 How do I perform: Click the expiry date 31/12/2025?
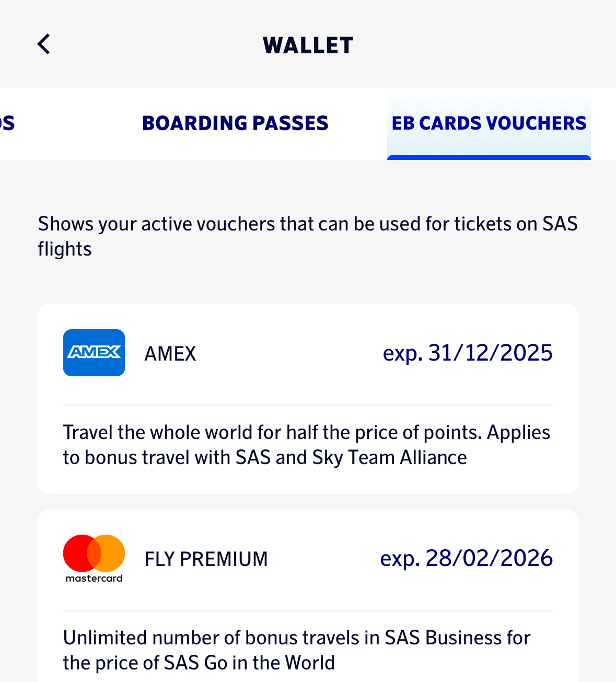[x=468, y=353]
